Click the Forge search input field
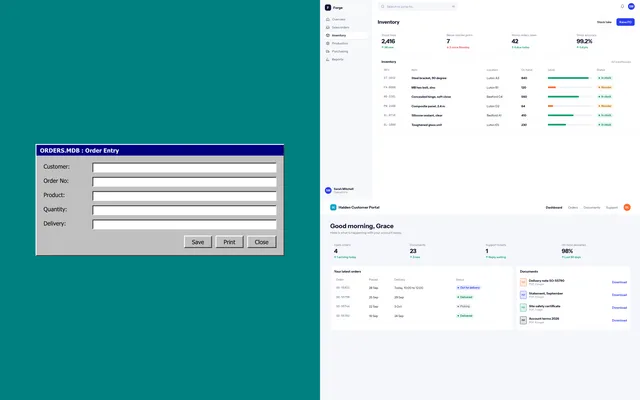Viewport: 640px width, 400px height. 418,7
